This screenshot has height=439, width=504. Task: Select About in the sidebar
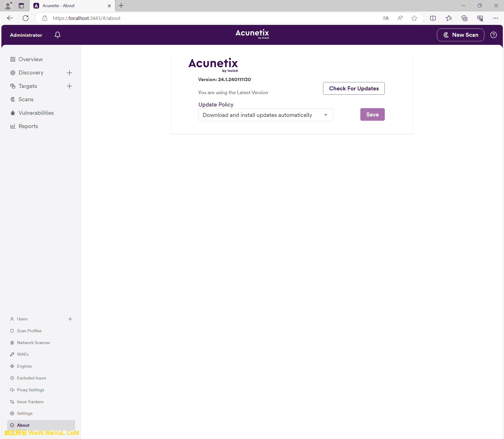coord(41,425)
